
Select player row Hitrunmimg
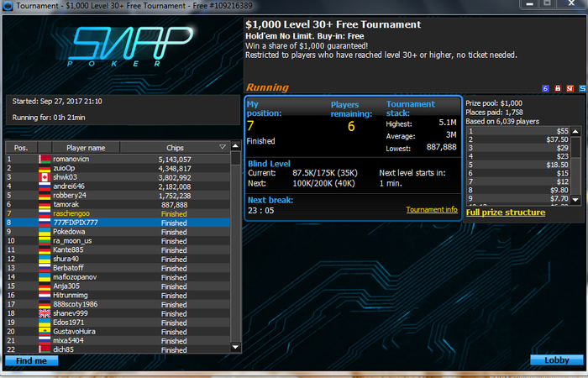[118, 295]
